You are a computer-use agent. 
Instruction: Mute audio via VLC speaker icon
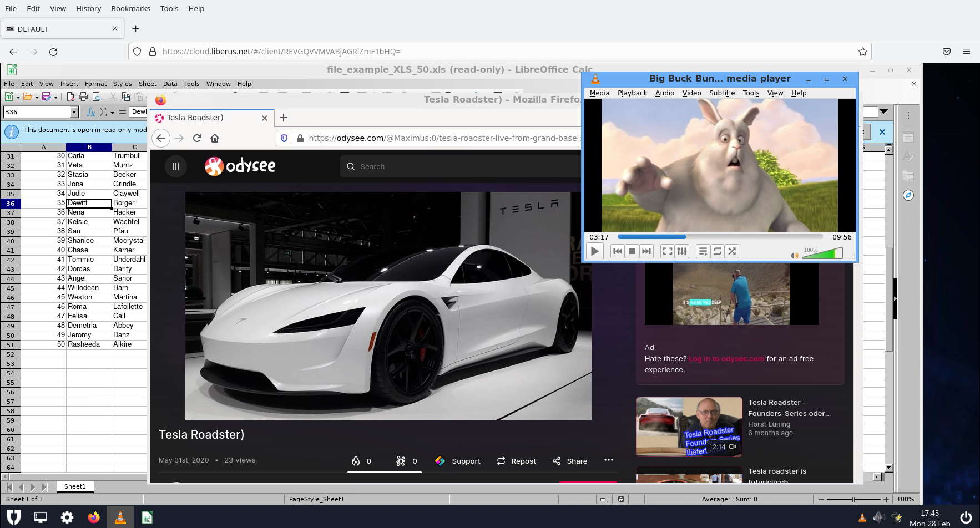(x=794, y=255)
